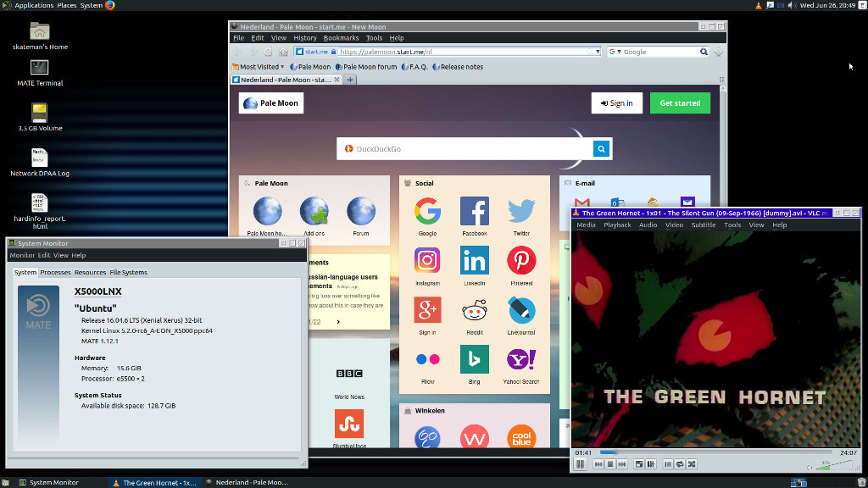Skip to next media in VLC

tap(621, 464)
